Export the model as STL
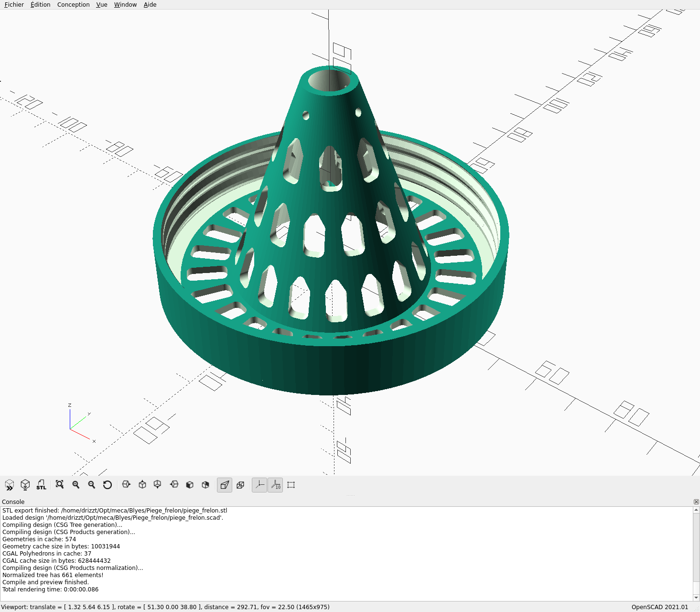The width and height of the screenshot is (700, 612). (41, 485)
